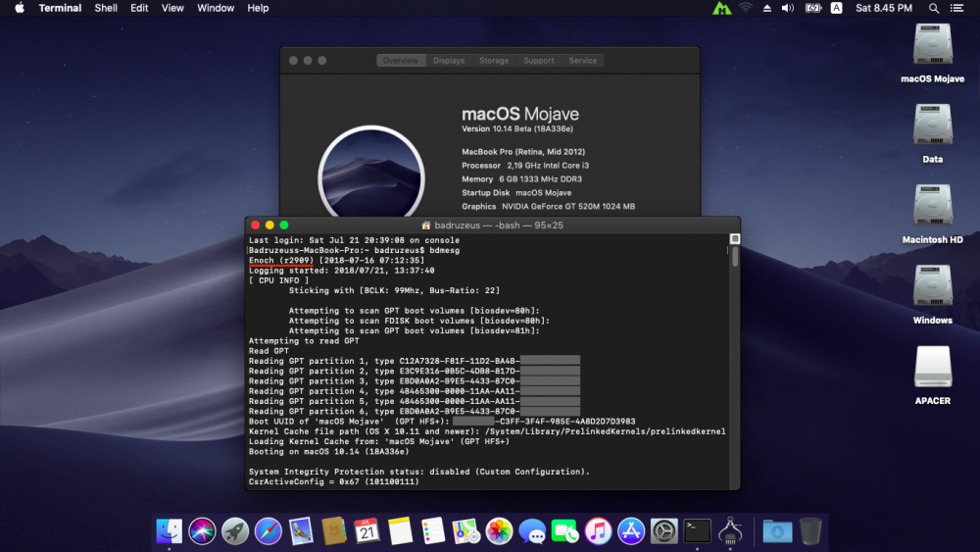Viewport: 980px width, 552px height.
Task: Open System Preferences from the Dock
Action: click(x=663, y=531)
